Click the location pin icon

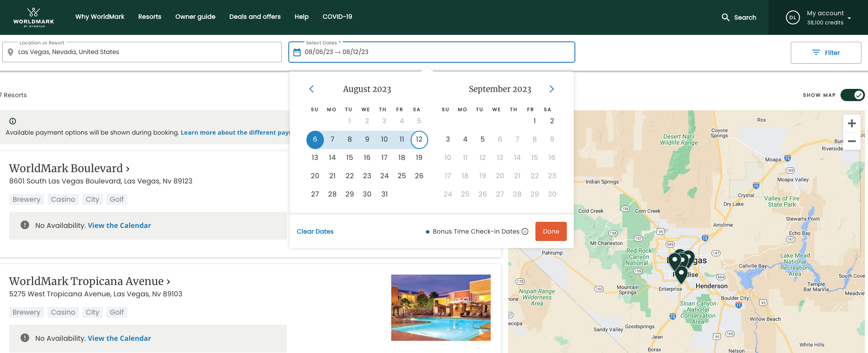tap(10, 52)
